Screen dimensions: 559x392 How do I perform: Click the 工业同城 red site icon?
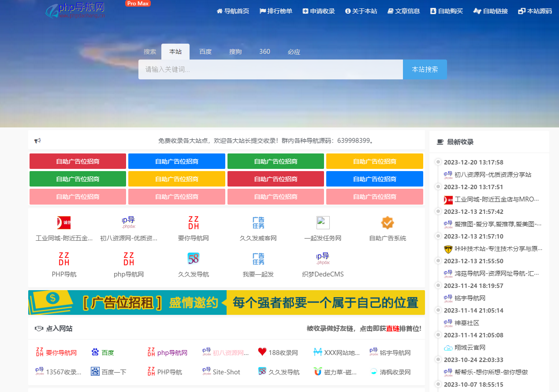pyautogui.click(x=64, y=223)
